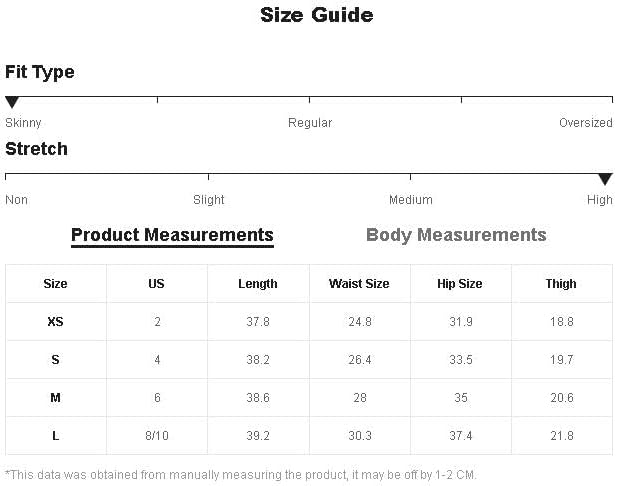
Task: Click the Thigh column header
Action: 561,284
